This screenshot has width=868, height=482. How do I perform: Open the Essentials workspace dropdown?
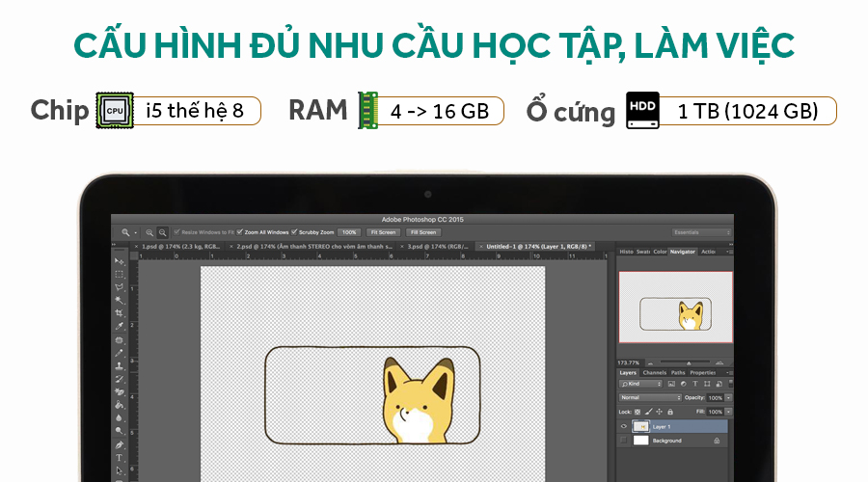[700, 232]
